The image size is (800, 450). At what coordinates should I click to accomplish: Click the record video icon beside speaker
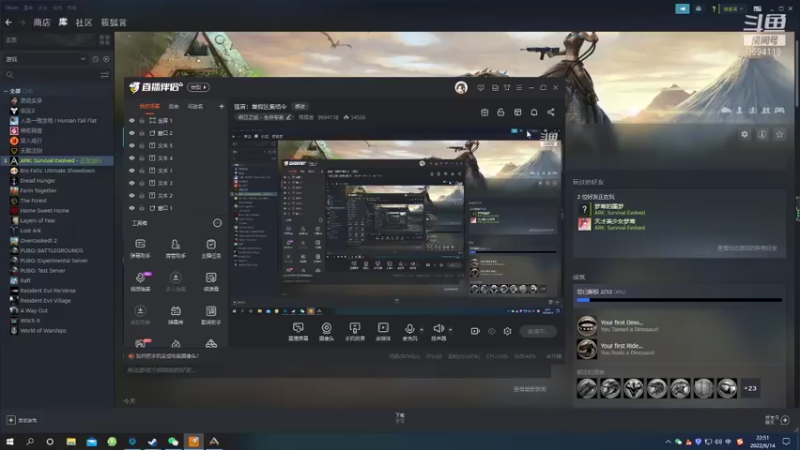[x=475, y=331]
